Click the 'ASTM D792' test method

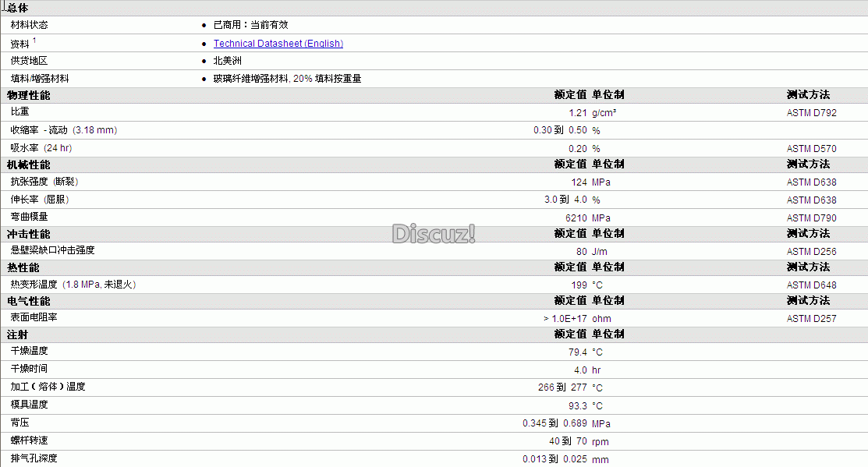click(812, 113)
